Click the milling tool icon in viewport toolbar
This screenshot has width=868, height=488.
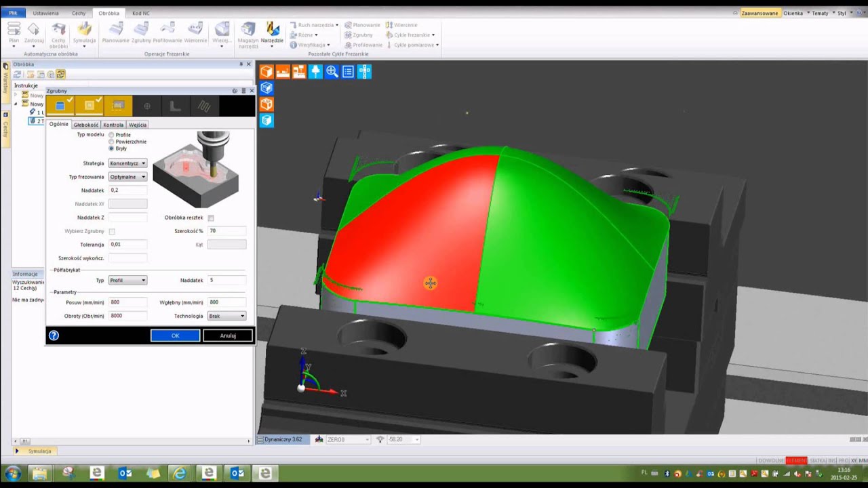315,71
